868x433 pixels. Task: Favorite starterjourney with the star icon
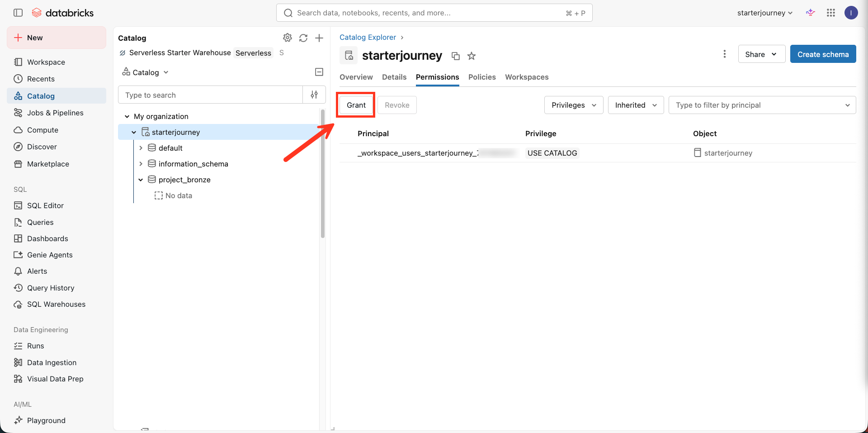472,56
